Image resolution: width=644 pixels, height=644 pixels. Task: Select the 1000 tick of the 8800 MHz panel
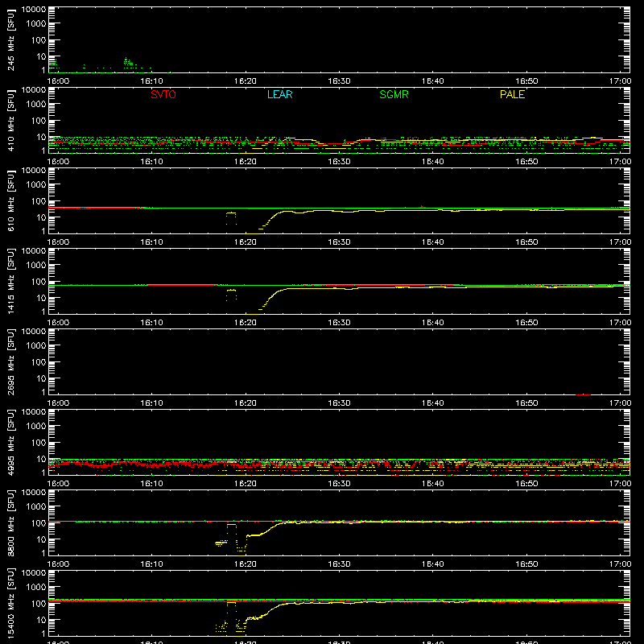point(36,506)
